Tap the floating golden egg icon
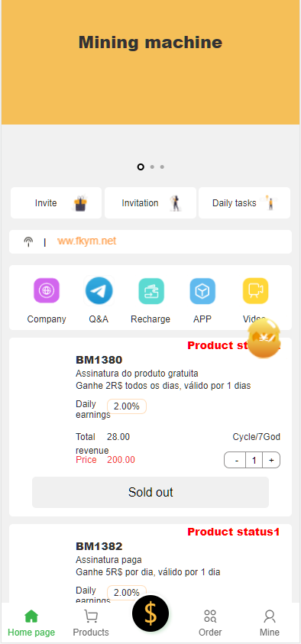The height and width of the screenshot is (644, 301). tap(264, 338)
